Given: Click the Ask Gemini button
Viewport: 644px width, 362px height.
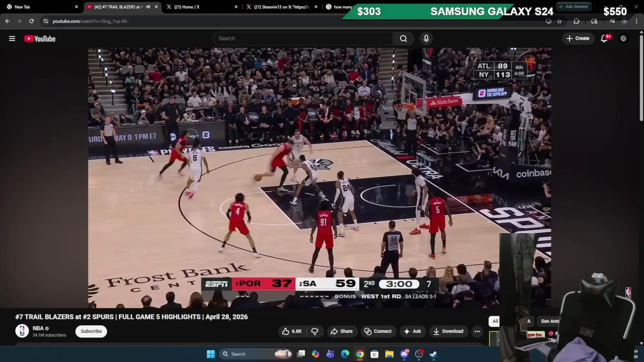Looking at the screenshot, I should [x=574, y=7].
